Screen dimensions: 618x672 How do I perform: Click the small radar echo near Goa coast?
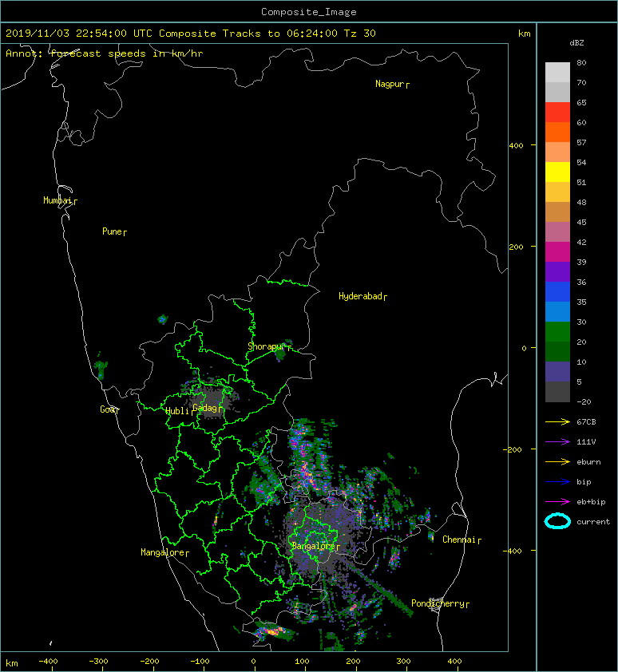101,369
